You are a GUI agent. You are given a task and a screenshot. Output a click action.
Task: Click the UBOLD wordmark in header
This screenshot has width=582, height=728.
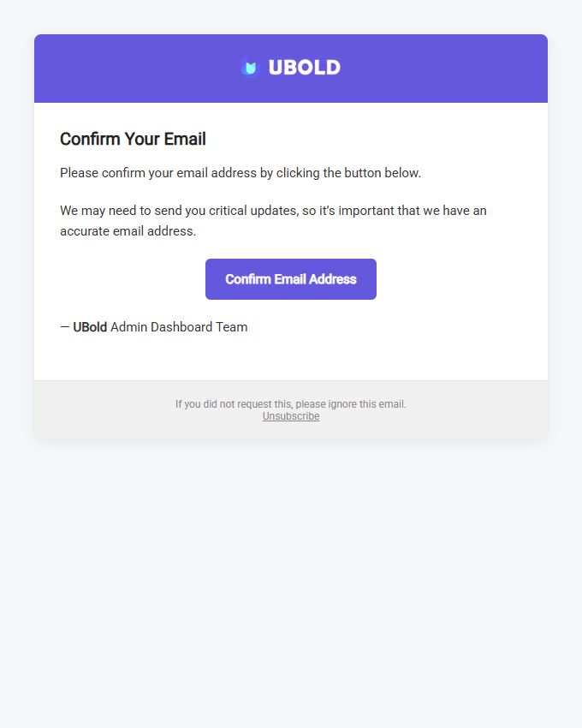point(304,68)
